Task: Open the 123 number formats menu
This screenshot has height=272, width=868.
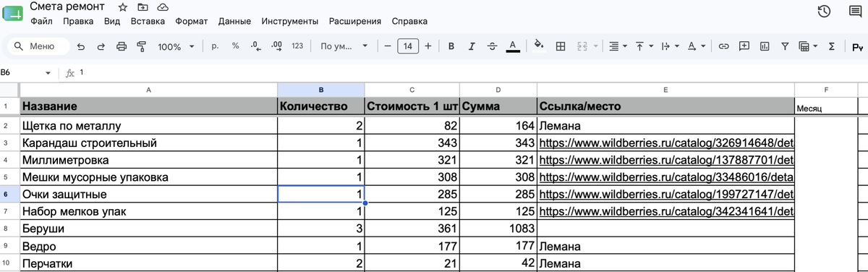Action: point(297,46)
